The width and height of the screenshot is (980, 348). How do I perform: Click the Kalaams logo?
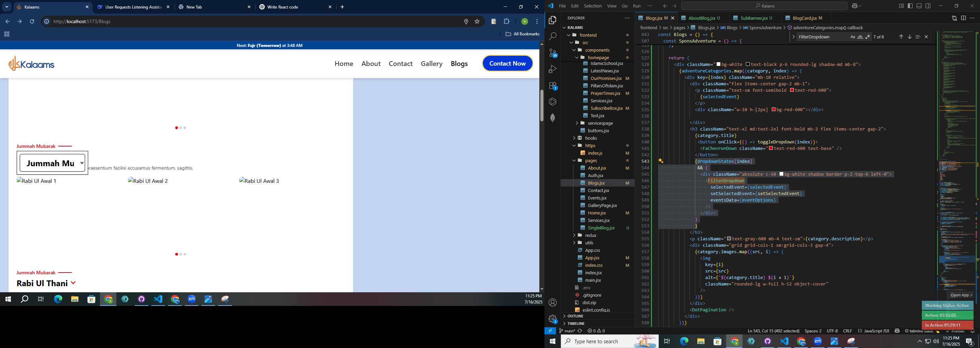point(32,64)
